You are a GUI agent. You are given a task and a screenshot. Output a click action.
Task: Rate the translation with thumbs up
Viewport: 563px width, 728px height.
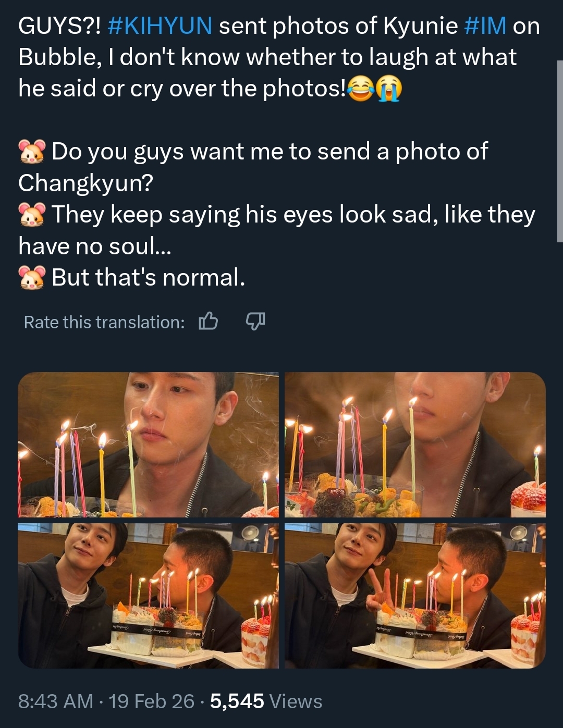point(208,322)
